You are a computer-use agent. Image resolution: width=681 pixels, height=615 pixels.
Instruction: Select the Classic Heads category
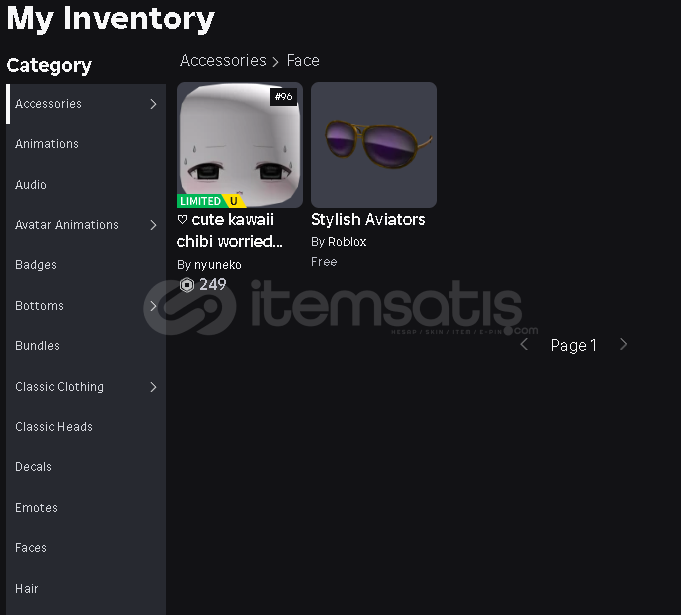pyautogui.click(x=86, y=427)
